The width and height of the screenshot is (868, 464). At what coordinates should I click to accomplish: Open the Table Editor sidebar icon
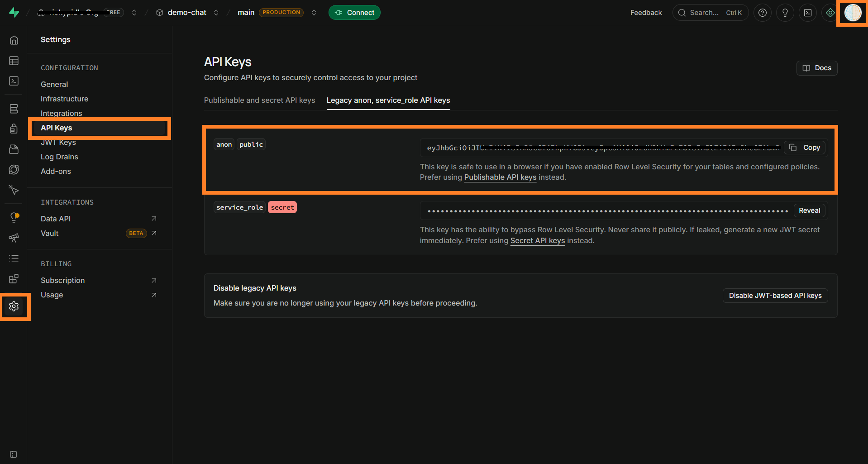(14, 61)
